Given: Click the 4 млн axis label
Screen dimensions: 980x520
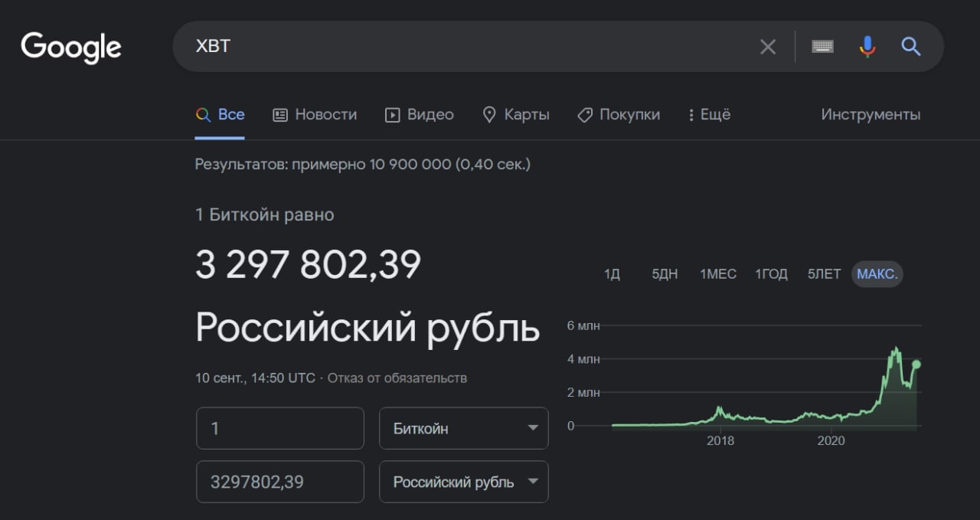Looking at the screenshot, I should pyautogui.click(x=583, y=359).
